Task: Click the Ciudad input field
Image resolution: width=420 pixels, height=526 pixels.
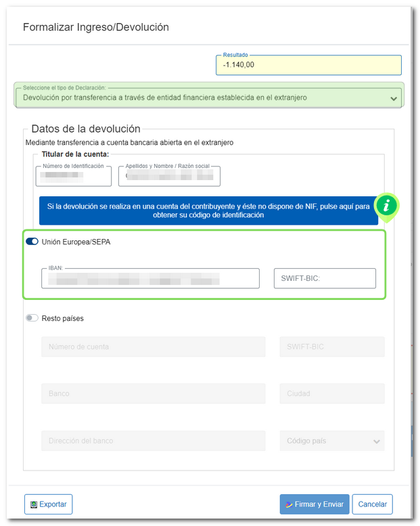Action: click(x=331, y=393)
